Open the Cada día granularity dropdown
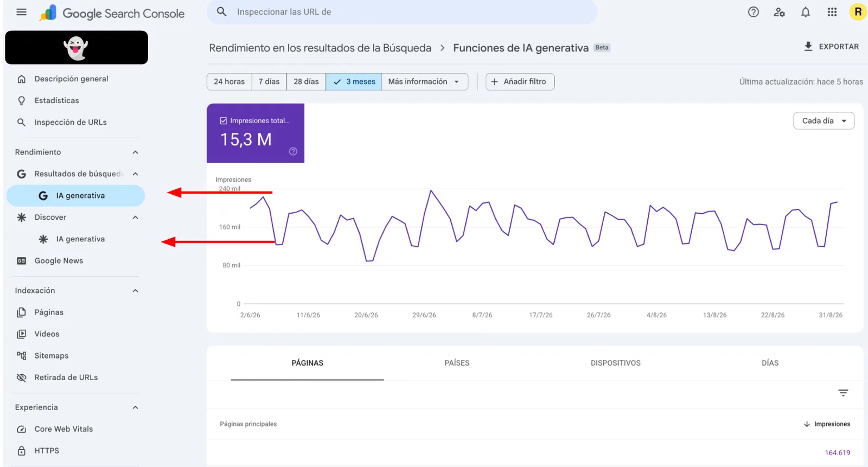Viewport: 868px width, 467px height. 824,121
